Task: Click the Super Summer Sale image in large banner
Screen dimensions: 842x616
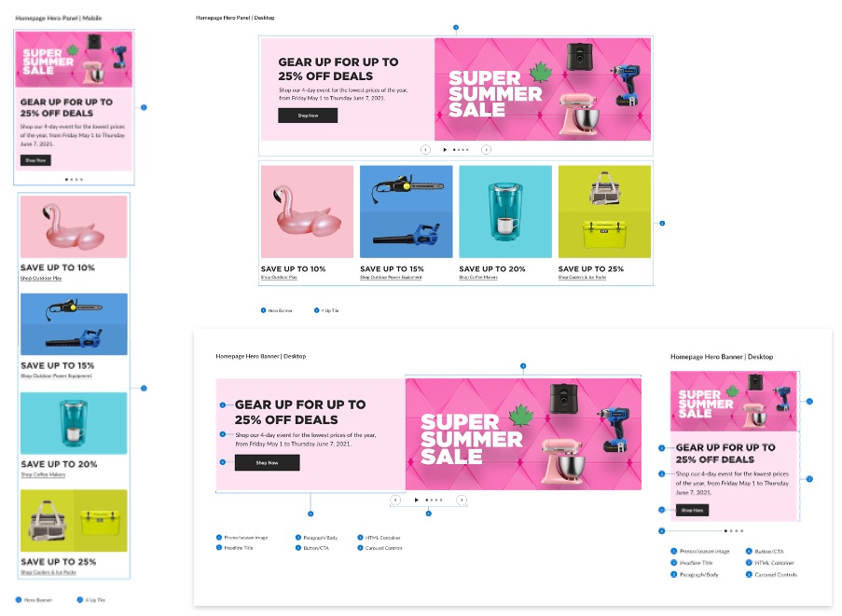Action: pos(523,434)
